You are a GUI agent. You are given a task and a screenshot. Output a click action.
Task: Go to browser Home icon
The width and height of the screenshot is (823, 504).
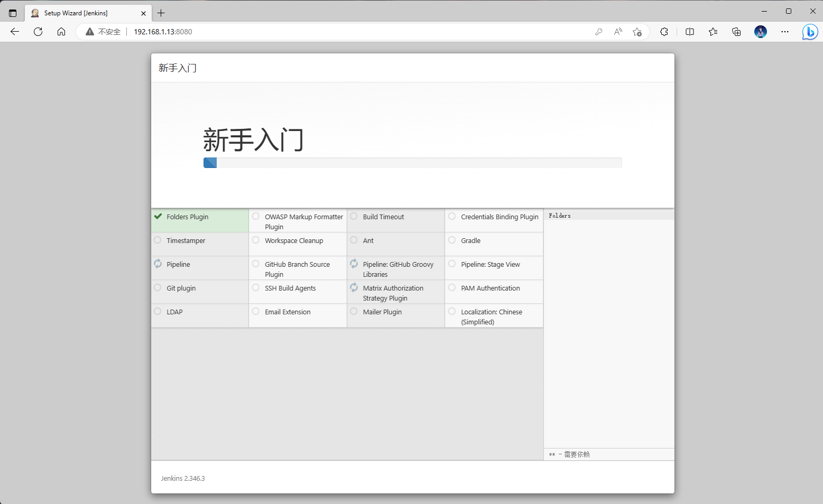click(x=61, y=32)
